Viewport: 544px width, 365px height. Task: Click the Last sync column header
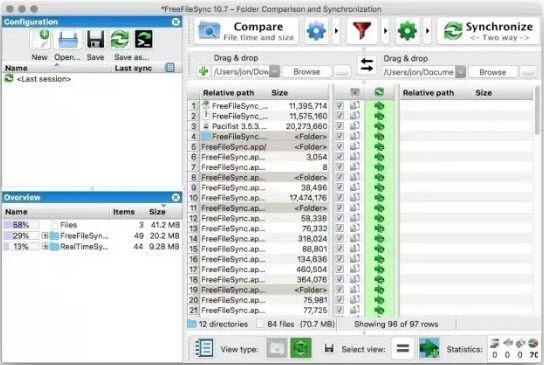(x=133, y=68)
